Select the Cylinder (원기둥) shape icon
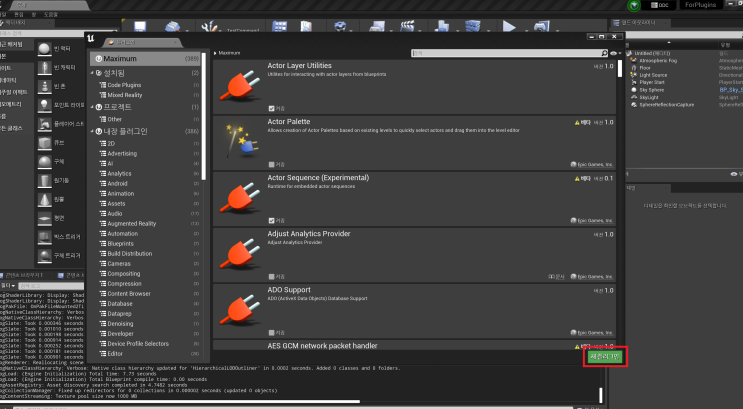The width and height of the screenshot is (743, 409). (x=45, y=181)
